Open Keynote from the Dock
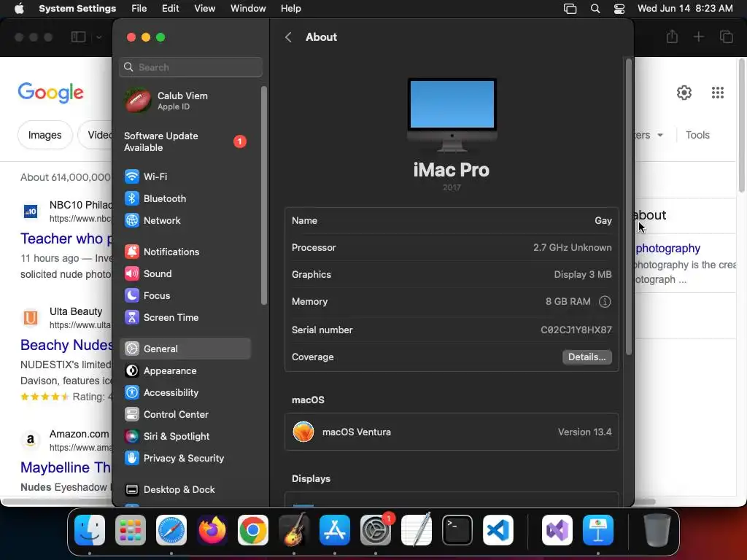Image resolution: width=747 pixels, height=560 pixels. [x=598, y=530]
